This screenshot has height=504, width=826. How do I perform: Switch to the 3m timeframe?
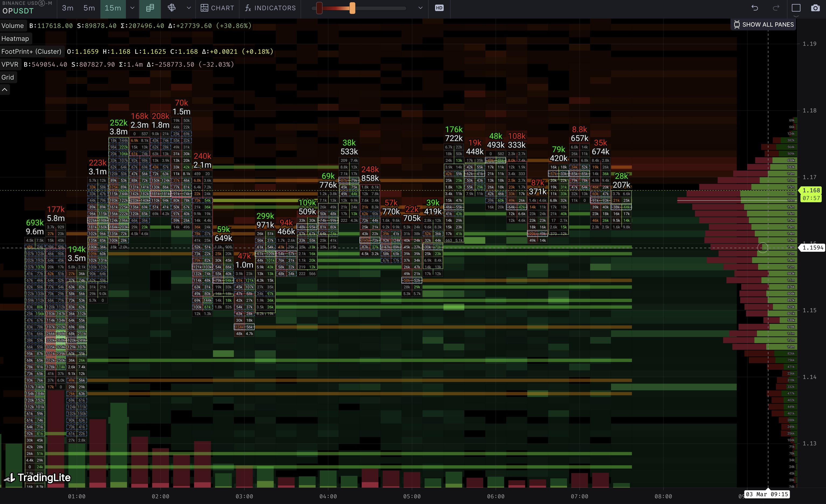[x=68, y=8]
